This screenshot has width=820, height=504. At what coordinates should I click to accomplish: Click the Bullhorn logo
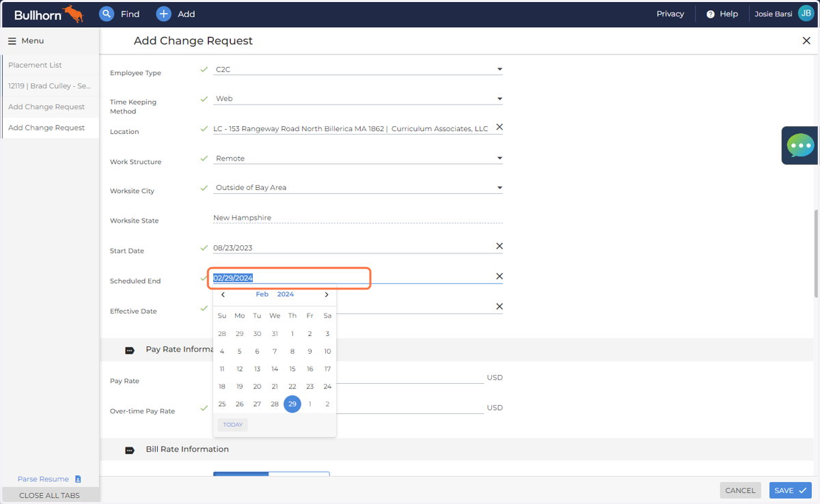(x=49, y=14)
